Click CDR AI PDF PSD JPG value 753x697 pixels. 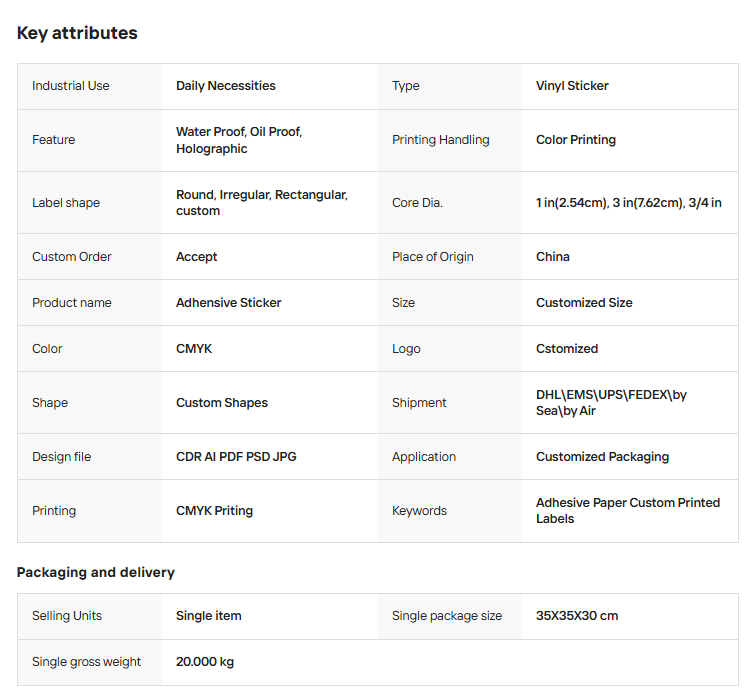(236, 457)
